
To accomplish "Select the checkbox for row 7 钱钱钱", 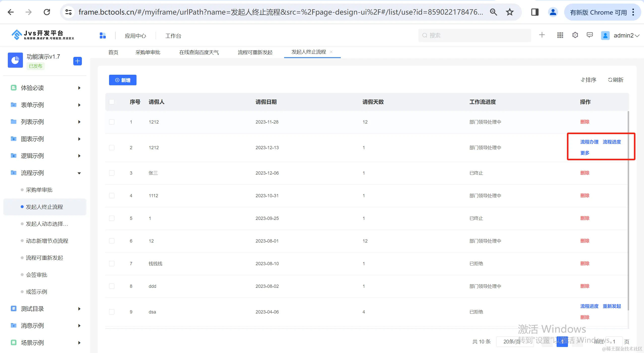I will (x=112, y=264).
